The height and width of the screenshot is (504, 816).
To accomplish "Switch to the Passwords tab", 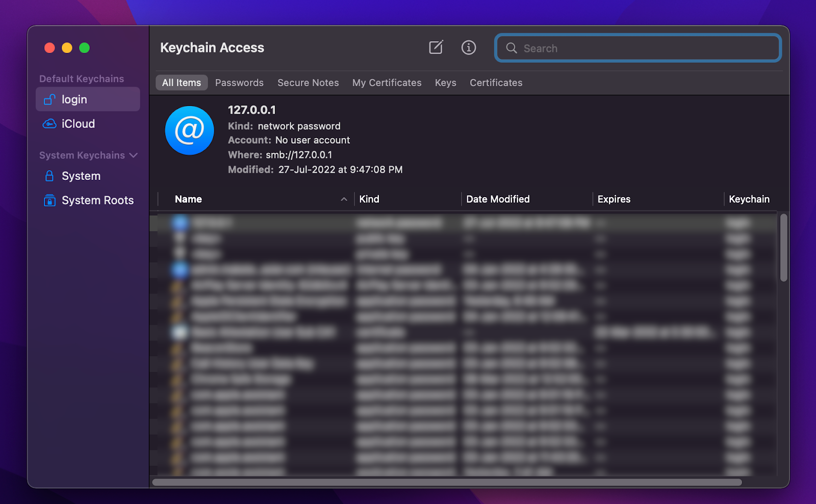I will coord(239,83).
